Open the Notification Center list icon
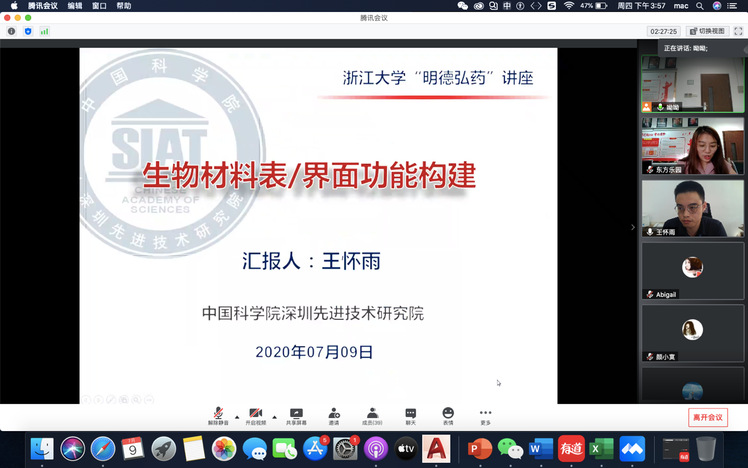This screenshot has height=468, width=748. (x=732, y=6)
